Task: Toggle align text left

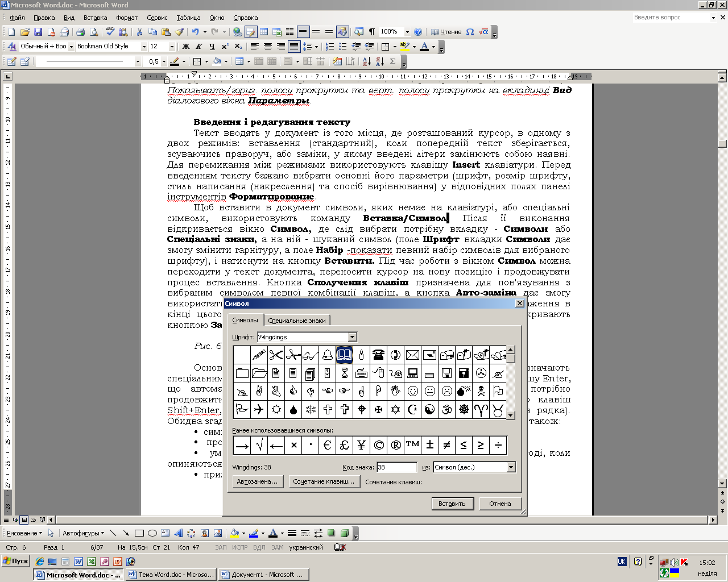Action: coord(254,47)
